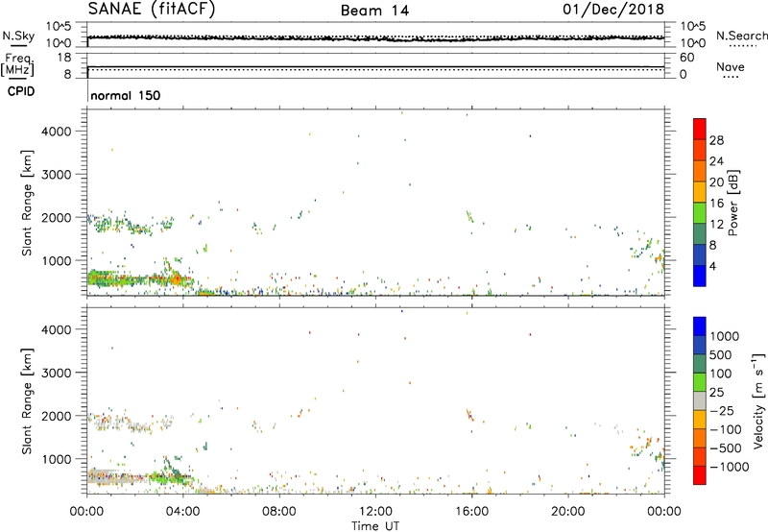This screenshot has height=532, width=768.
Task: Pick the gray -25 to 25 velocity swatch
Action: tap(700, 400)
